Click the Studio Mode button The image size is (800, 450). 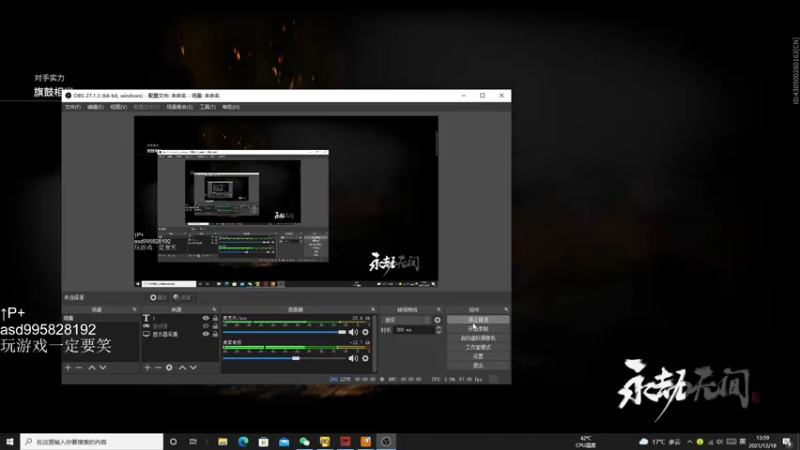[x=478, y=347]
